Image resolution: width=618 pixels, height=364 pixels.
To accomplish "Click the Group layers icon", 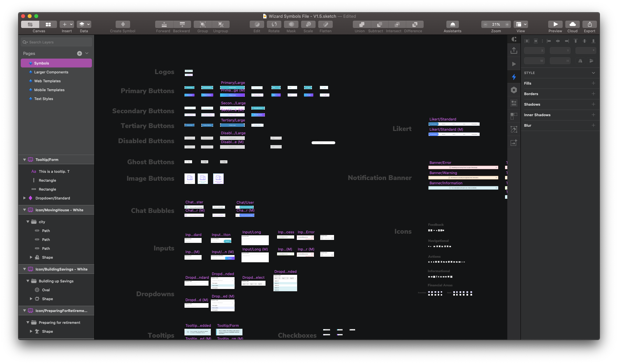I will (203, 24).
